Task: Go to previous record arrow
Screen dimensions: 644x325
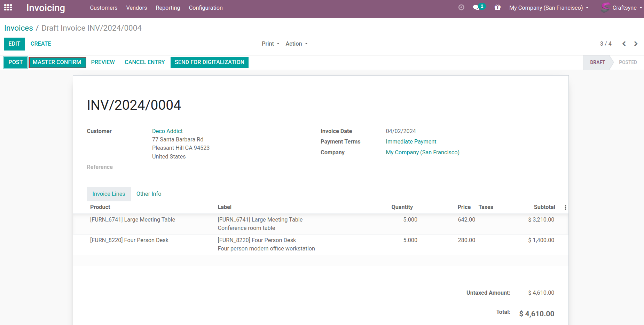Action: click(x=624, y=44)
